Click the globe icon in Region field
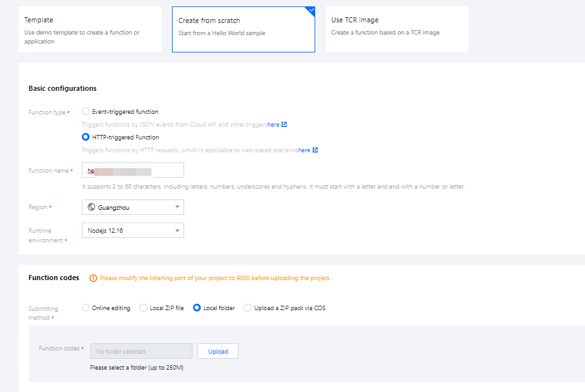Image resolution: width=585 pixels, height=392 pixels. pyautogui.click(x=91, y=207)
